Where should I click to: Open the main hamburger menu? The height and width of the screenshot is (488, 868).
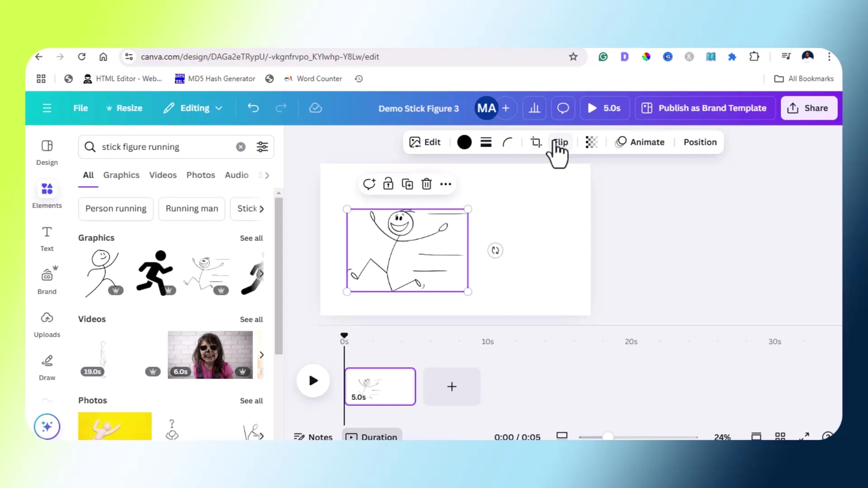pos(47,108)
